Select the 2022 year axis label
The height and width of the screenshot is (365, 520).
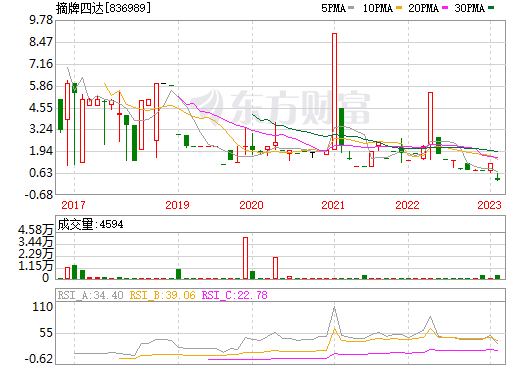[x=407, y=205]
